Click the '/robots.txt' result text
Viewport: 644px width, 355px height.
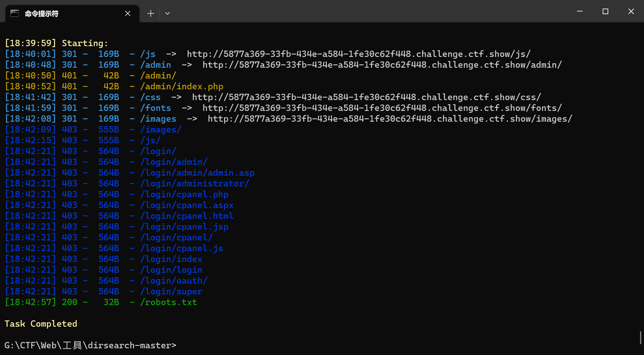pos(169,302)
